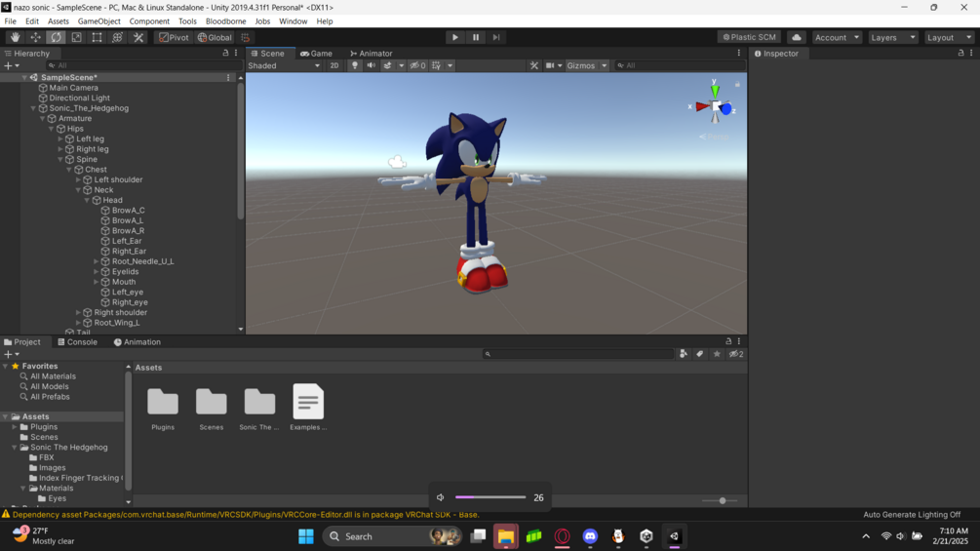Click the grid snapping icon in toolbar
Viewport: 980px width, 551px height.
coord(246,37)
